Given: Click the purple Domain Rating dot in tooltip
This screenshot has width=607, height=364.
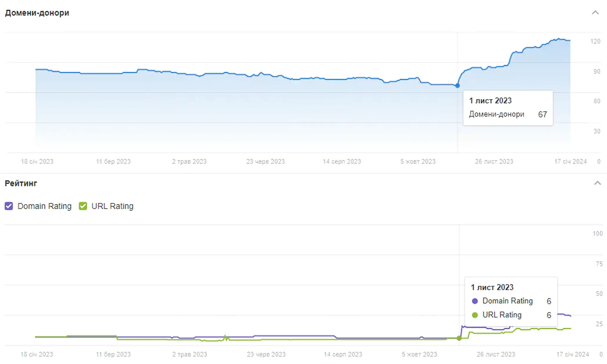Looking at the screenshot, I should click(475, 301).
